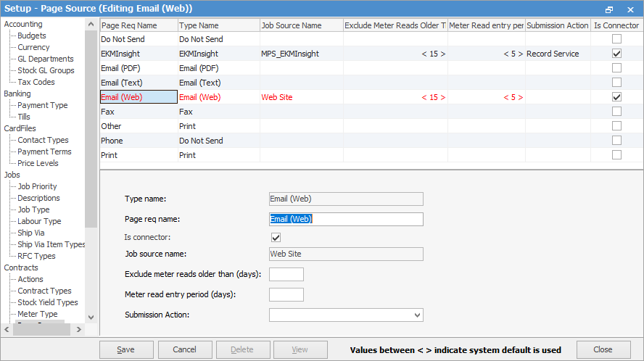Open the Submission Action dropdown

click(416, 315)
